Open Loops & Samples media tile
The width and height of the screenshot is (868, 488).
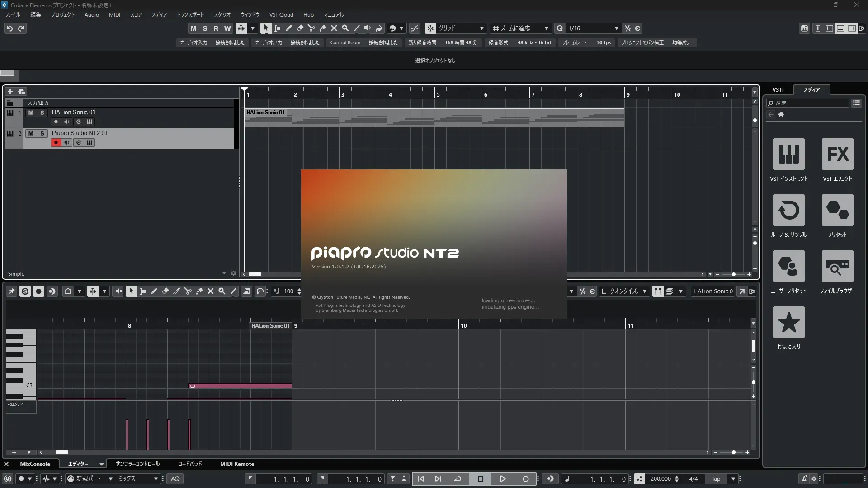788,210
